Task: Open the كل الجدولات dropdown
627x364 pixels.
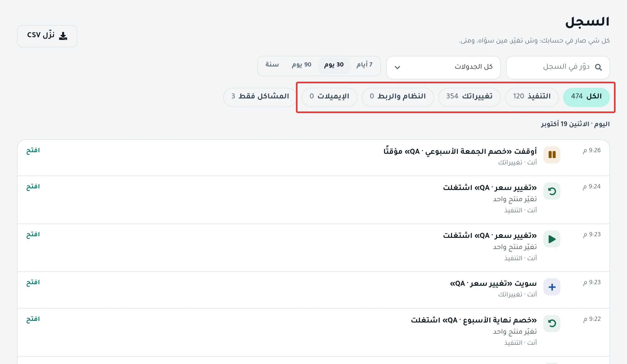Action: pos(443,67)
